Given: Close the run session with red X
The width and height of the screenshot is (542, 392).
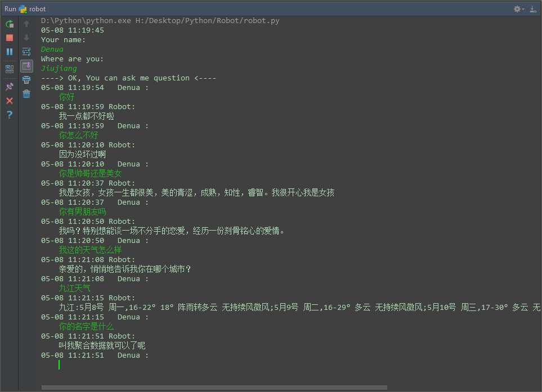Looking at the screenshot, I should [x=10, y=101].
